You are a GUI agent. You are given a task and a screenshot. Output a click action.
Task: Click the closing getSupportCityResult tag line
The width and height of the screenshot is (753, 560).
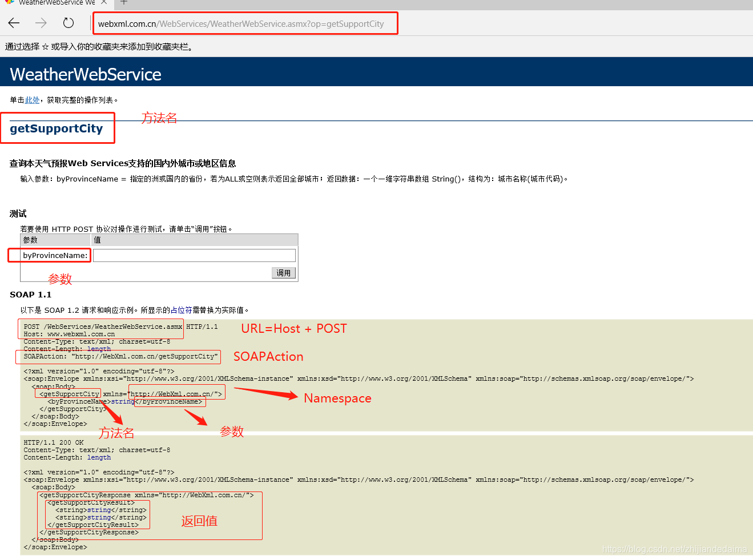coord(93,525)
